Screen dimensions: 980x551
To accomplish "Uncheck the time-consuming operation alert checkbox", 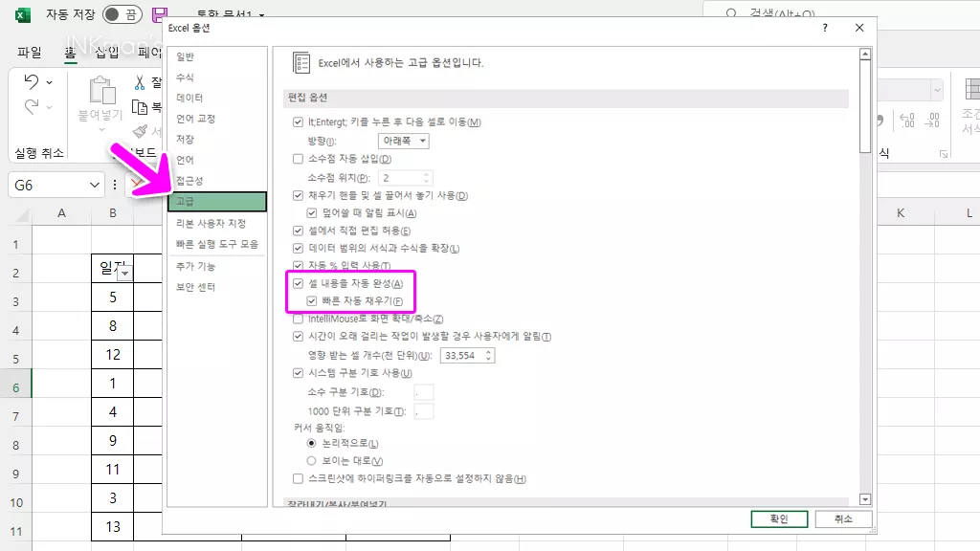I will tap(299, 336).
